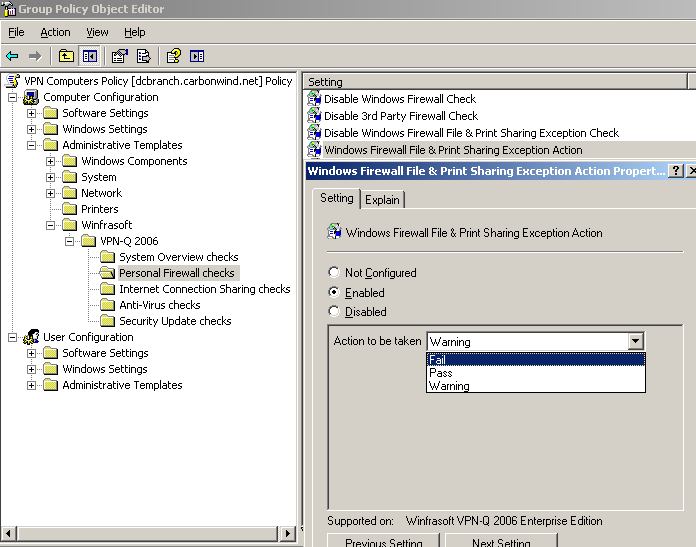Collapse the Winfrasoft node
696x547 pixels.
(x=51, y=225)
